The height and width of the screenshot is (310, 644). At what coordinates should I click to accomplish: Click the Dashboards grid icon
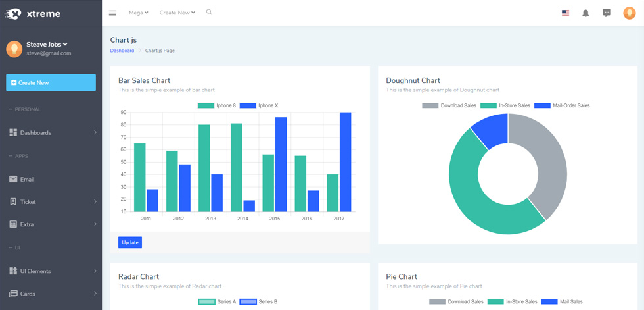(x=13, y=132)
